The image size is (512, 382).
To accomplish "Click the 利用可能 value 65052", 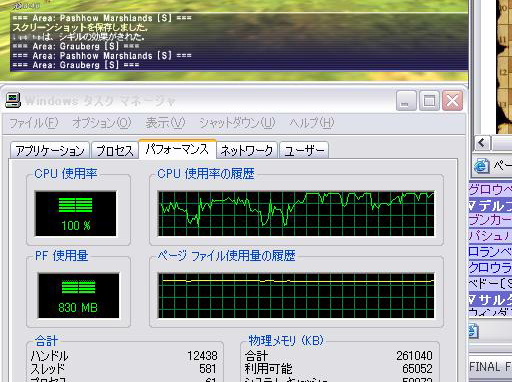I will pos(417,369).
